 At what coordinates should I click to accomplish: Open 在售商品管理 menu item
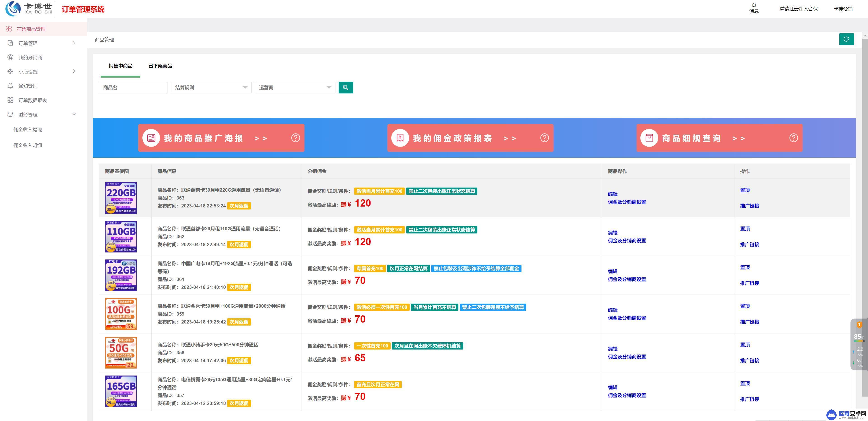[43, 29]
